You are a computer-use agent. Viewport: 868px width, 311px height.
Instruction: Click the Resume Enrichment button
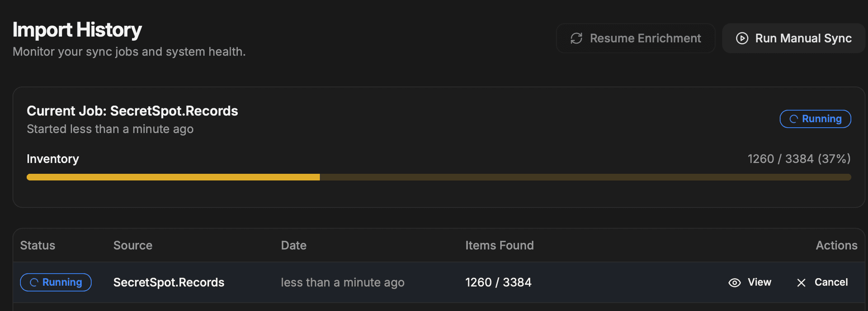coord(635,38)
